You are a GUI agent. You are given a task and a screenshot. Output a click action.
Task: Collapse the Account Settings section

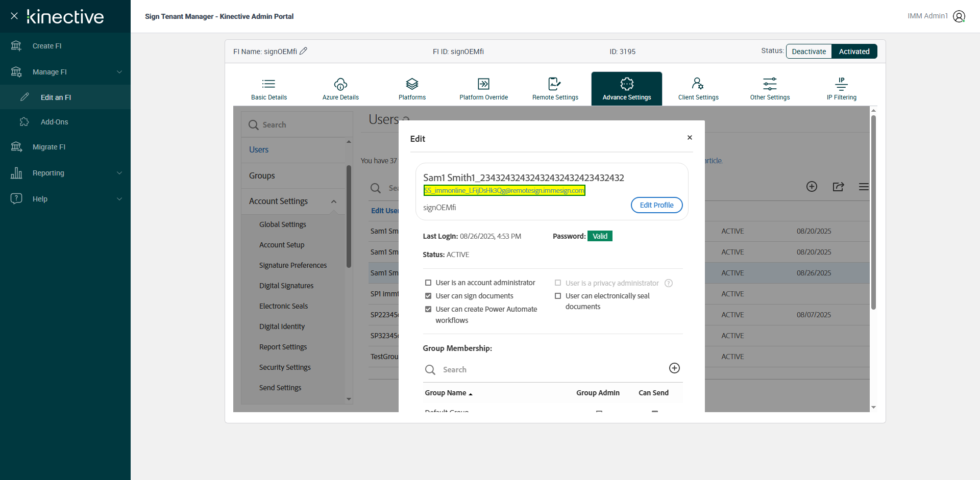pos(334,201)
